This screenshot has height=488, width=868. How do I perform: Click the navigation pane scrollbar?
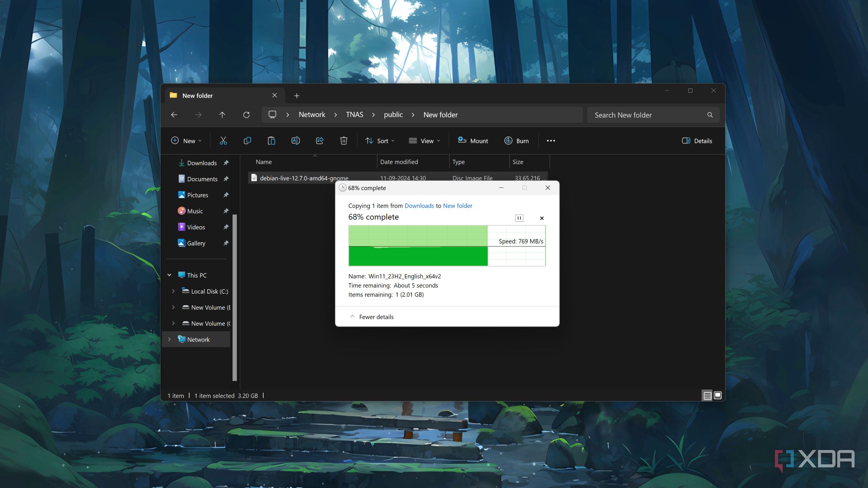pos(234,297)
